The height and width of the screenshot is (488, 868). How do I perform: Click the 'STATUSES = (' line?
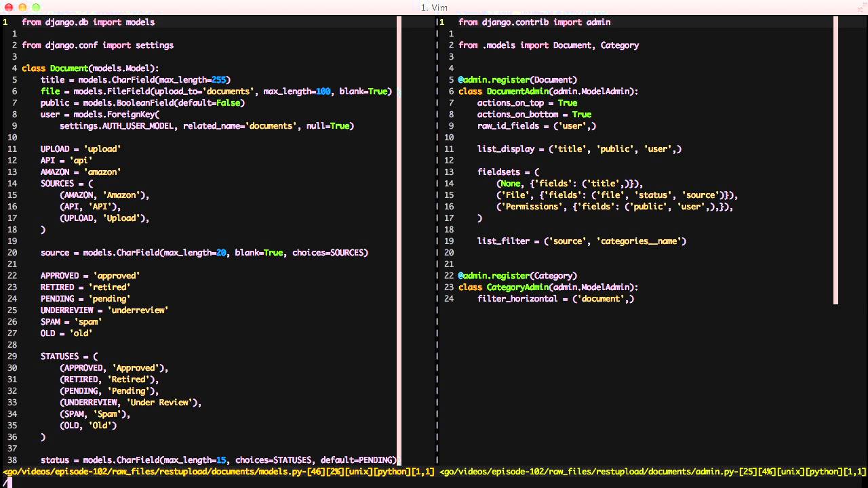point(69,357)
